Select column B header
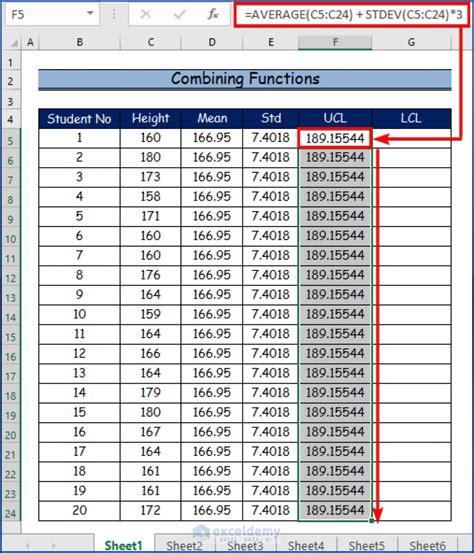This screenshot has width=474, height=553. point(80,42)
